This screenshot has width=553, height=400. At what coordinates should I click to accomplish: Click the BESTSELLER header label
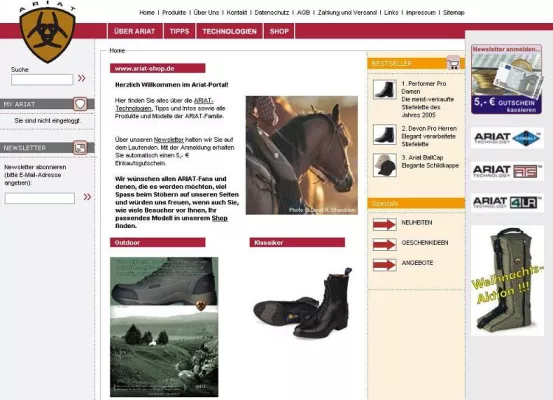click(x=391, y=63)
